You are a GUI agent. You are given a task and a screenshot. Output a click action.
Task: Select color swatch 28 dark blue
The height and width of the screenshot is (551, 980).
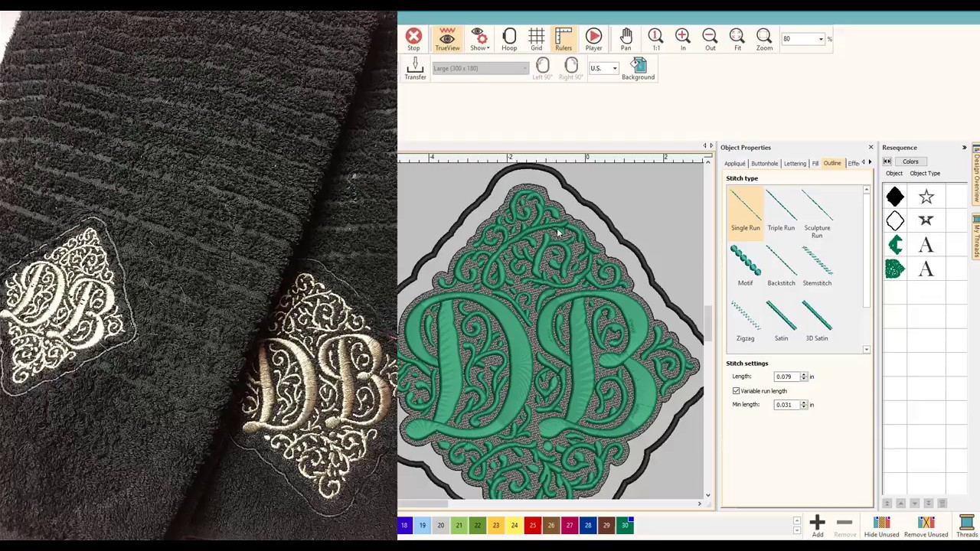click(588, 525)
